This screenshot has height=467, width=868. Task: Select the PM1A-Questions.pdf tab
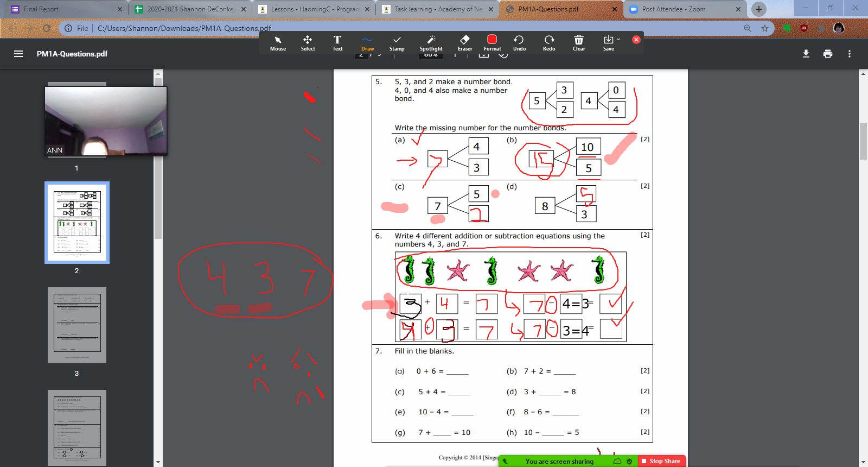tap(561, 9)
